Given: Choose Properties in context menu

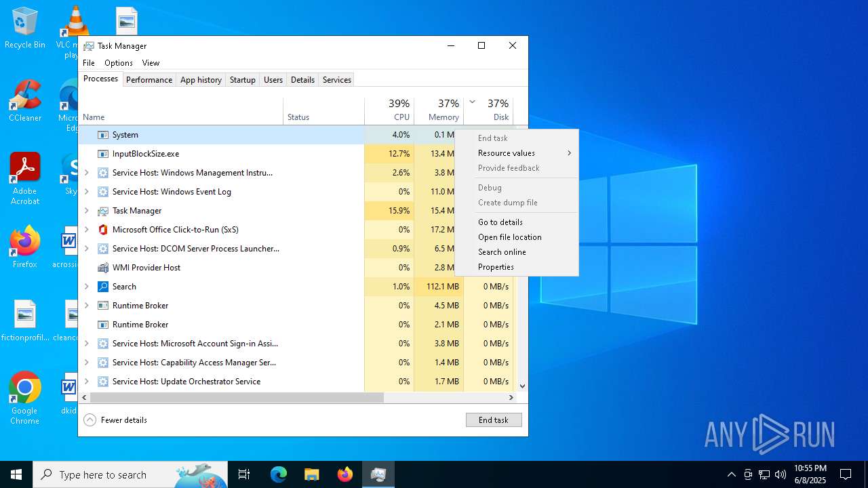Looking at the screenshot, I should [517, 267].
